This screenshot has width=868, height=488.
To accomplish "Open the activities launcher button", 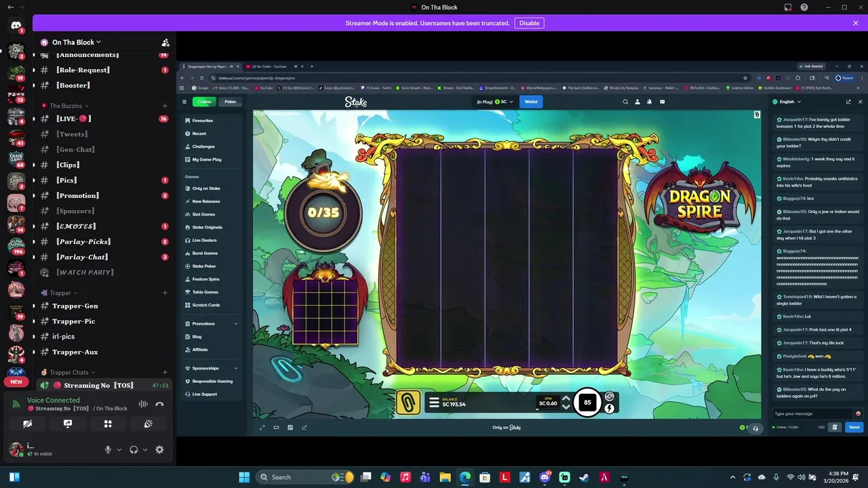I will click(x=108, y=424).
